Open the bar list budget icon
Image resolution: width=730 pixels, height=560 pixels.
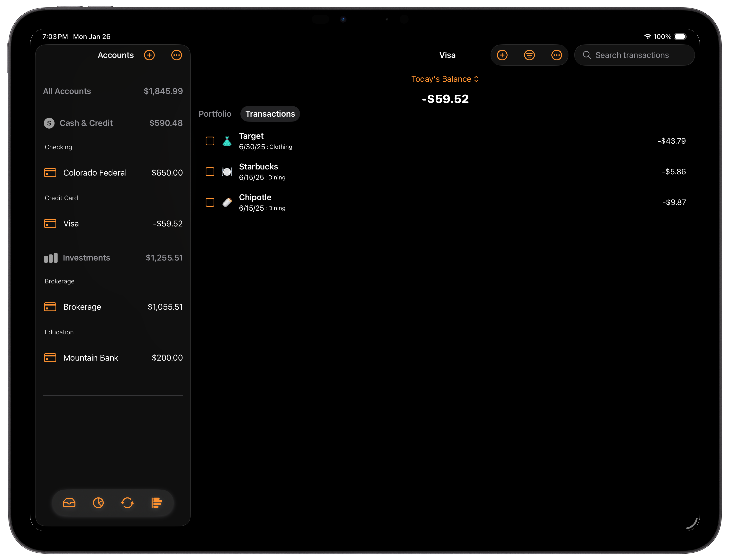point(156,502)
